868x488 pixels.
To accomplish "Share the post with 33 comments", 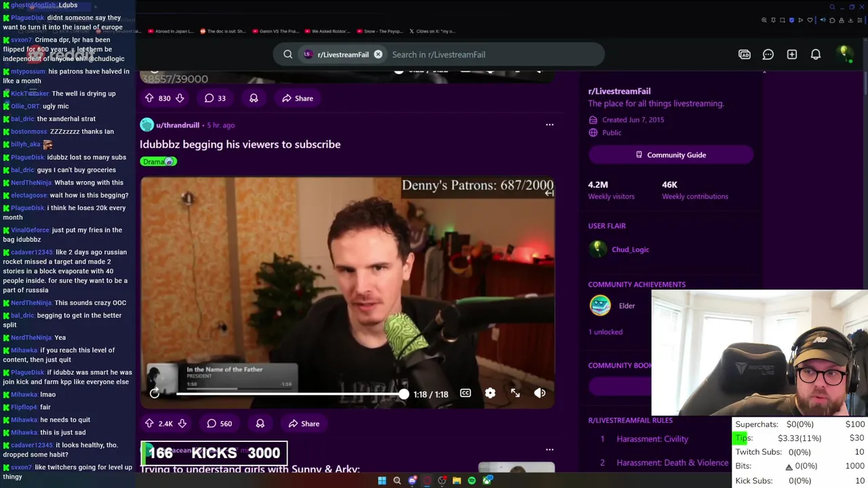I will point(298,98).
